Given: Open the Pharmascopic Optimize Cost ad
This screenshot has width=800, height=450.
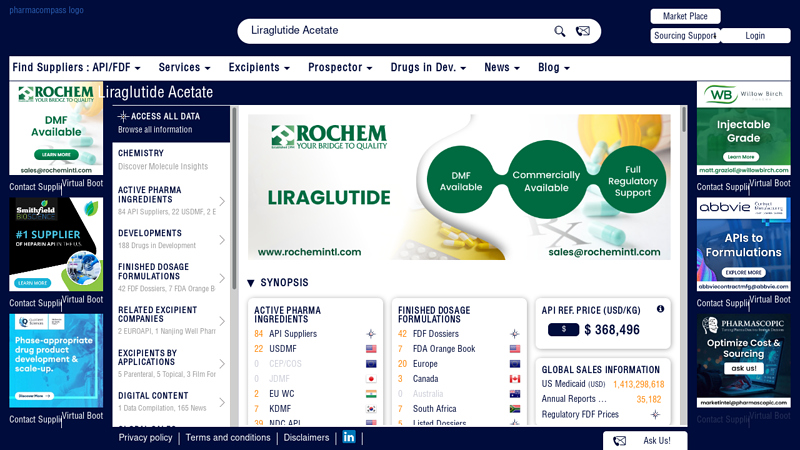Looking at the screenshot, I should click(x=744, y=361).
